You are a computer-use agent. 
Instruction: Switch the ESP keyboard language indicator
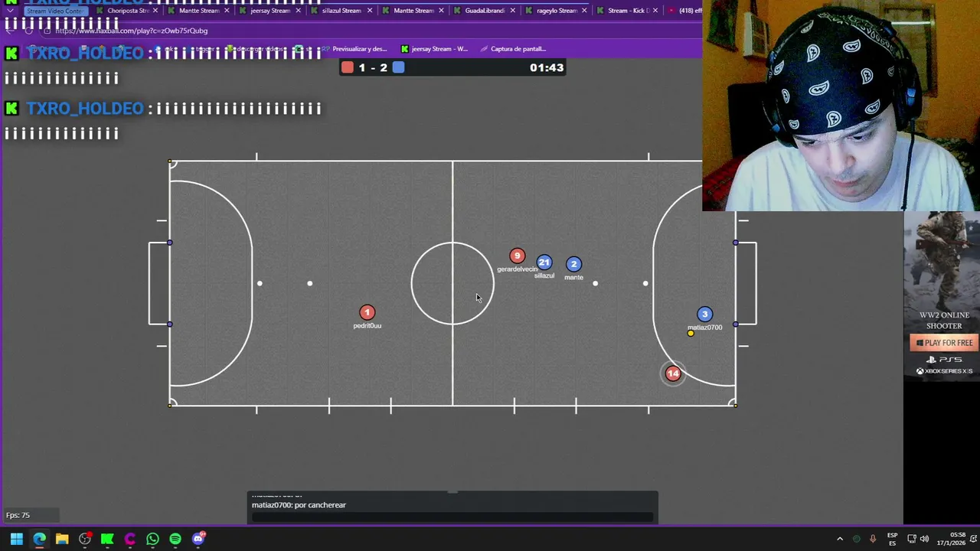click(x=892, y=539)
